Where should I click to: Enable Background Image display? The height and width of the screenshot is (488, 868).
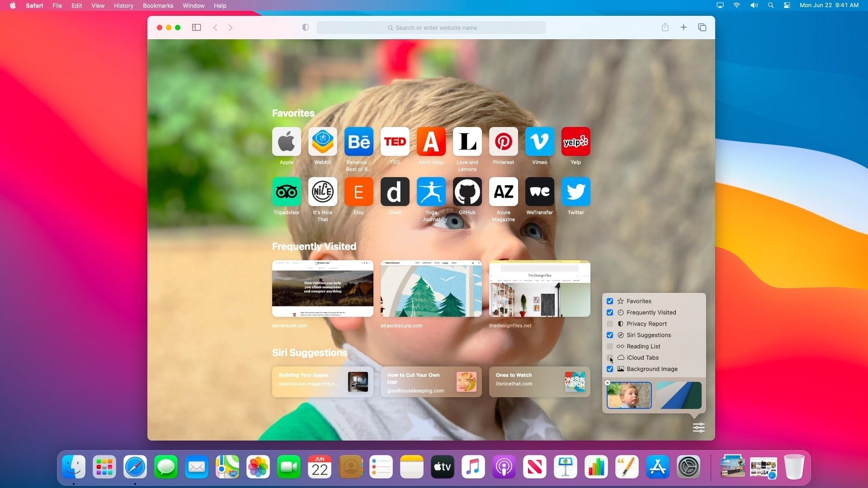pyautogui.click(x=610, y=369)
